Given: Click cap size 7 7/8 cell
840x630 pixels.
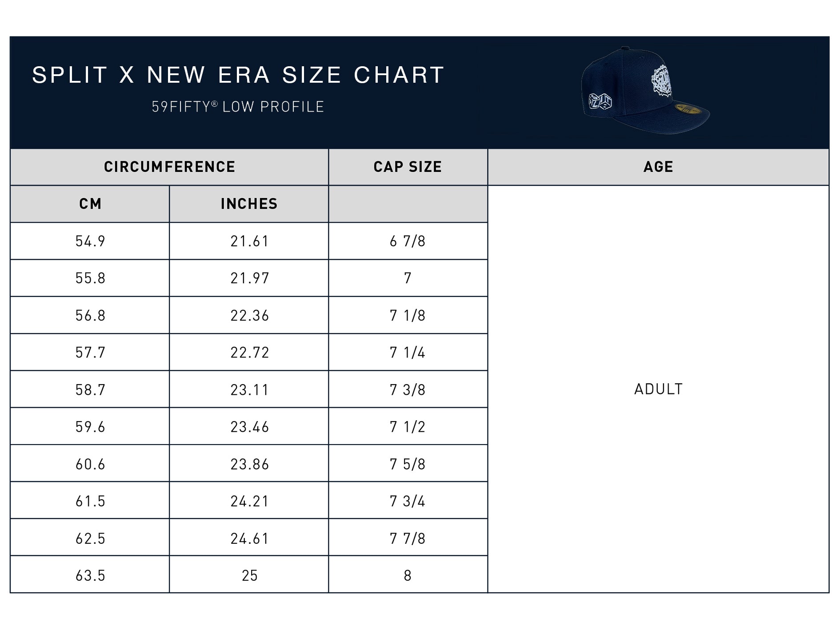Looking at the screenshot, I should 408,538.
